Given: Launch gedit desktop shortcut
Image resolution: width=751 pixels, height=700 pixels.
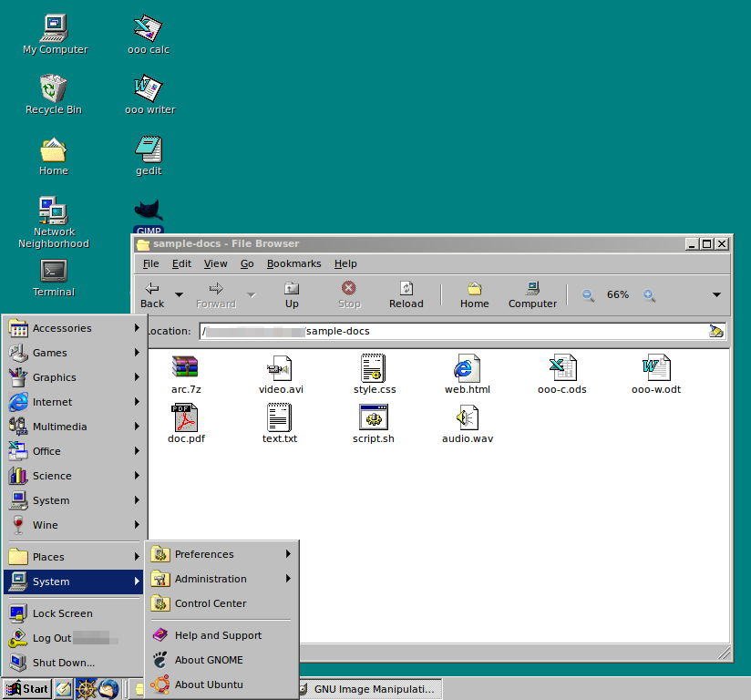Looking at the screenshot, I should tap(149, 156).
